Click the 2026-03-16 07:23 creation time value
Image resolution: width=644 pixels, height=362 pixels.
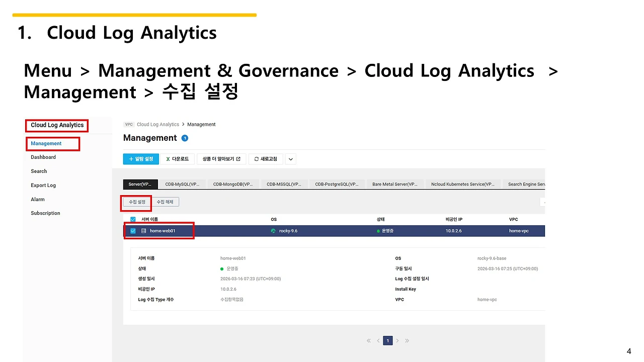click(x=251, y=279)
